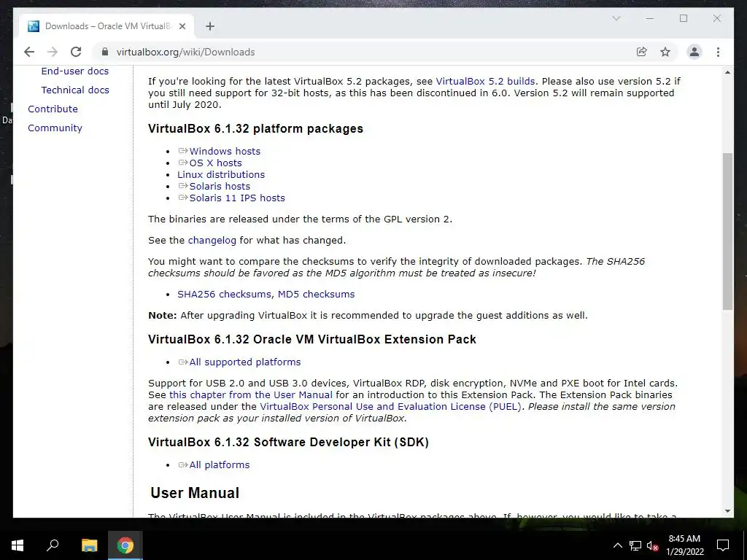The width and height of the screenshot is (747, 560).
Task: Click the browser forward arrow
Action: [x=53, y=52]
